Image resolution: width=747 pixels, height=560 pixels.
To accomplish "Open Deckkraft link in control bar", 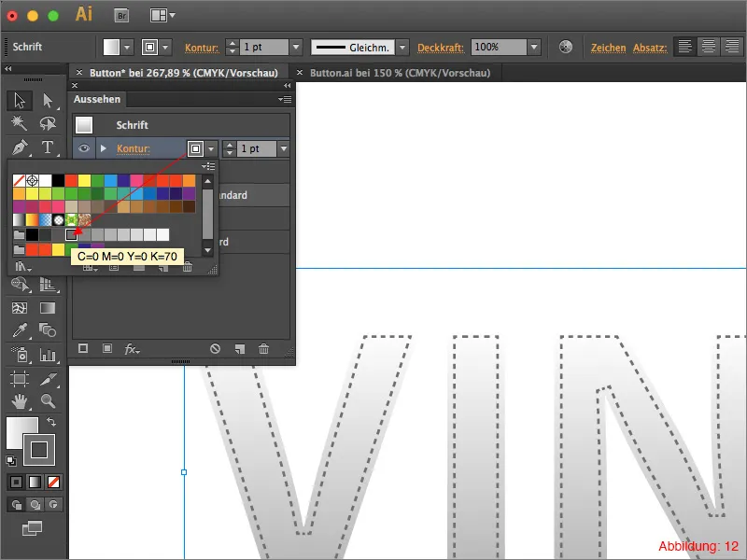I will [441, 48].
